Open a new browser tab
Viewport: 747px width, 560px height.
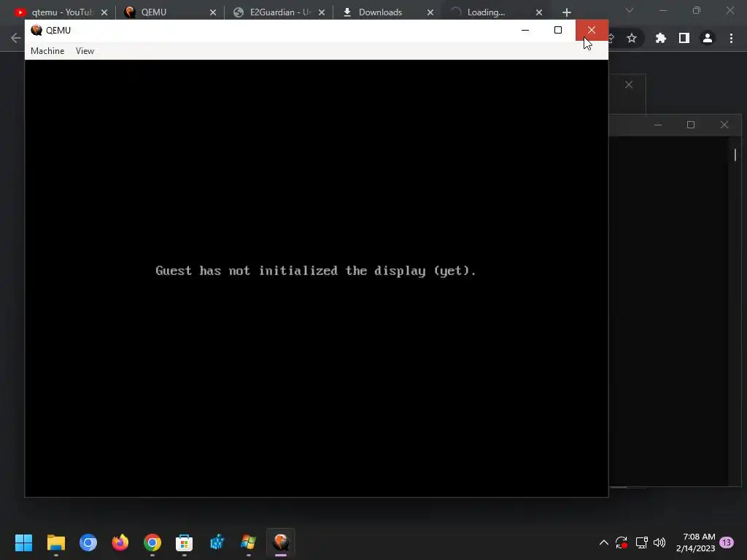[x=566, y=12]
